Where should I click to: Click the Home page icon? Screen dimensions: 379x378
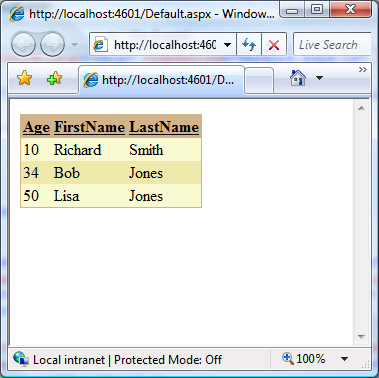tap(298, 78)
